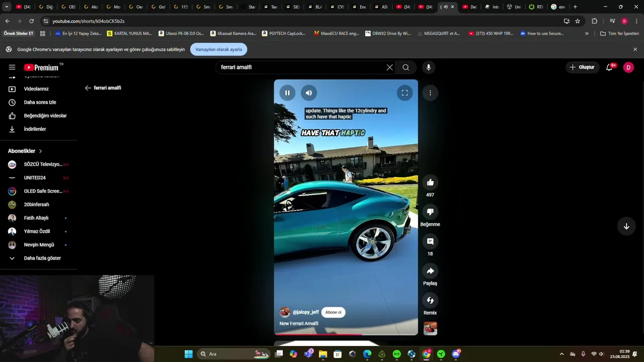Open Nevşin Mengü channel
The image size is (644, 362).
coord(39,245)
